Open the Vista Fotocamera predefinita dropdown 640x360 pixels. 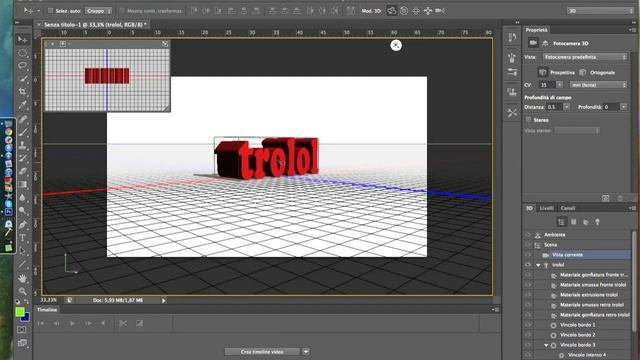(584, 57)
